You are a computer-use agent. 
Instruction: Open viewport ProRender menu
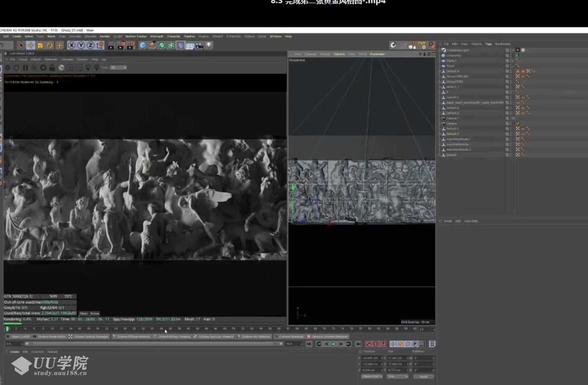click(377, 54)
